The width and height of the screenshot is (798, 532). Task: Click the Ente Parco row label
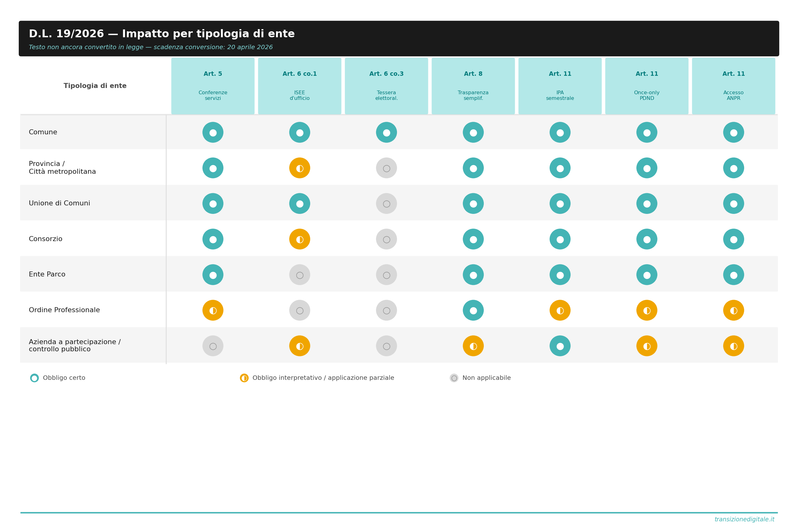tap(47, 275)
